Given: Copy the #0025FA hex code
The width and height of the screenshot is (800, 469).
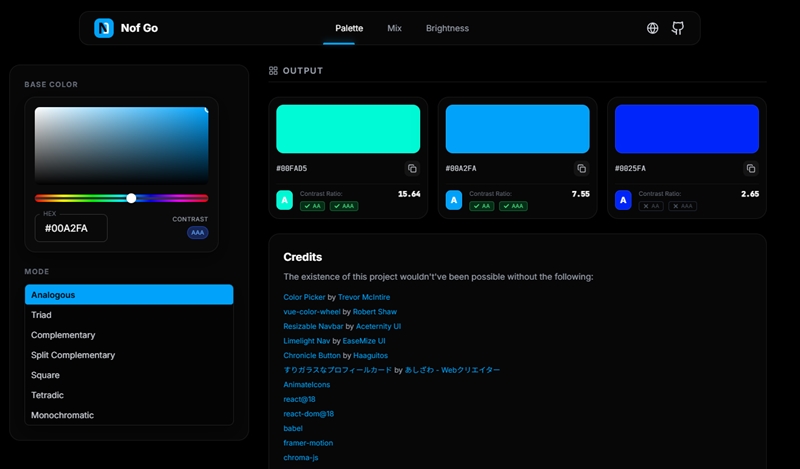Looking at the screenshot, I should pos(751,169).
